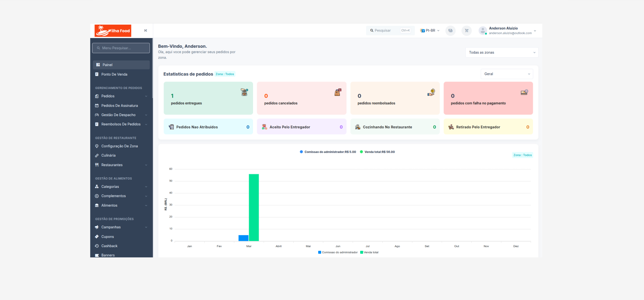Expand the Restaurantes submenu

coord(146,165)
